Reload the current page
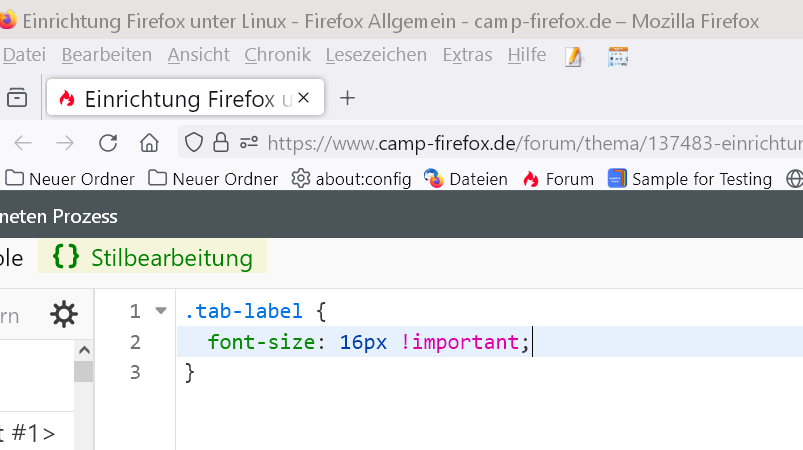 pyautogui.click(x=108, y=143)
